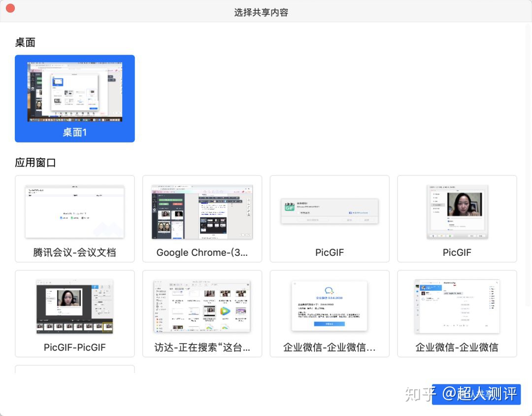
Task: Select the 访达 Finder search window
Action: (202, 313)
